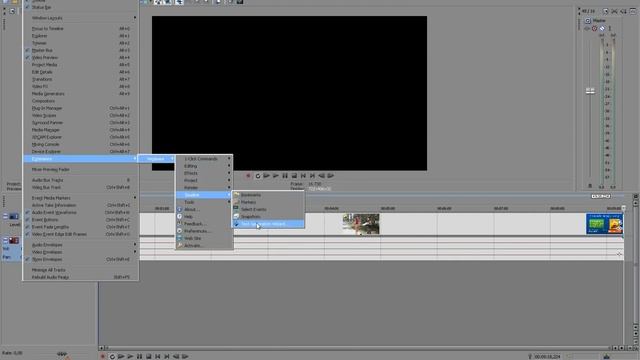This screenshot has width=640, height=360.
Task: Open Trimmer from View menu
Action: pyautogui.click(x=81, y=43)
